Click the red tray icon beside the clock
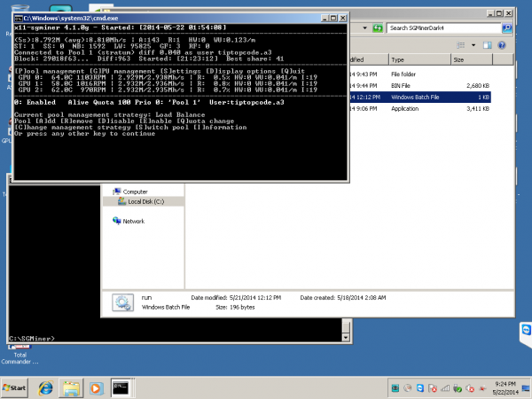Image resolution: width=532 pixels, height=399 pixels. tap(482, 388)
